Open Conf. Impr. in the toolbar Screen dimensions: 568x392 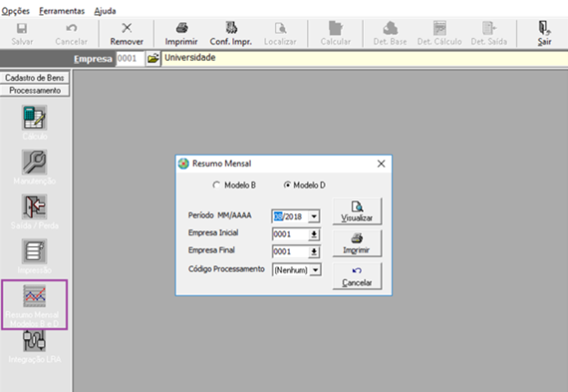point(231,34)
